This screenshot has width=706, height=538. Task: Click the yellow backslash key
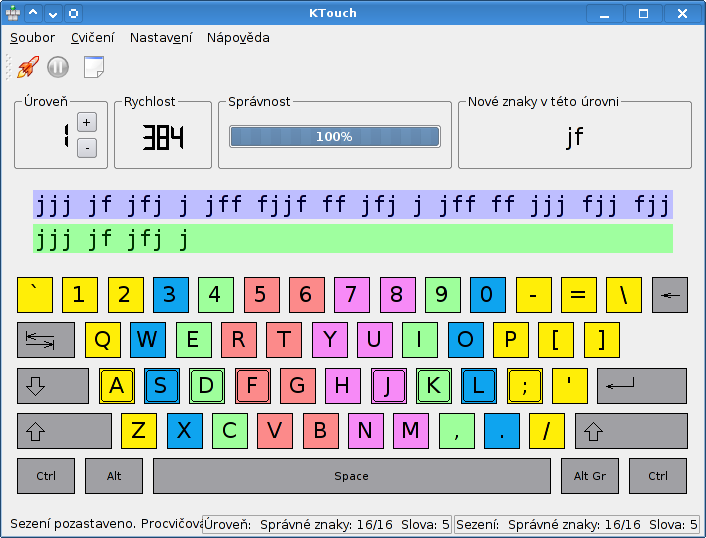coord(624,295)
